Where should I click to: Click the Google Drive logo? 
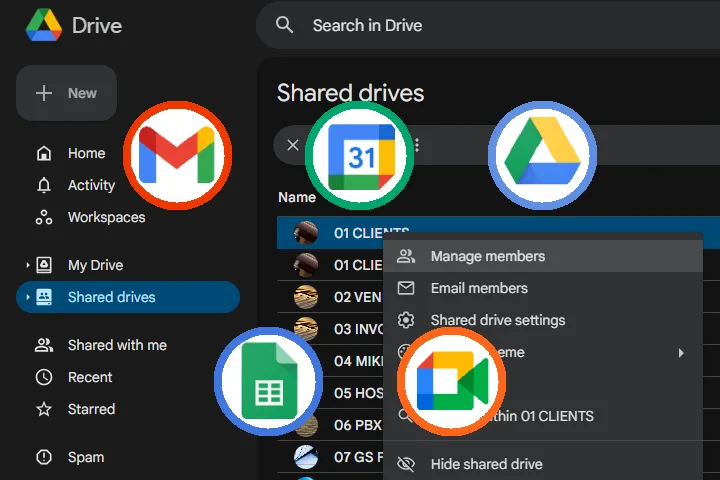coord(44,25)
